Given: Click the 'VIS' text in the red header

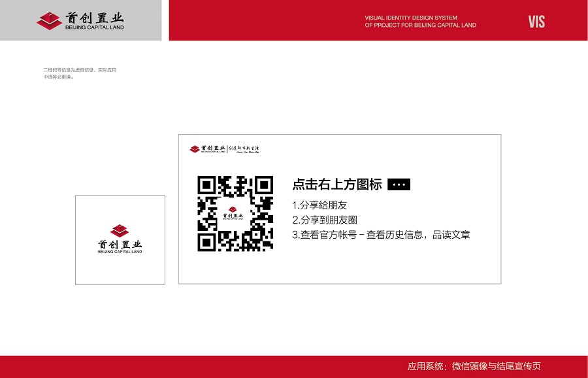Looking at the screenshot, I should click(x=536, y=22).
